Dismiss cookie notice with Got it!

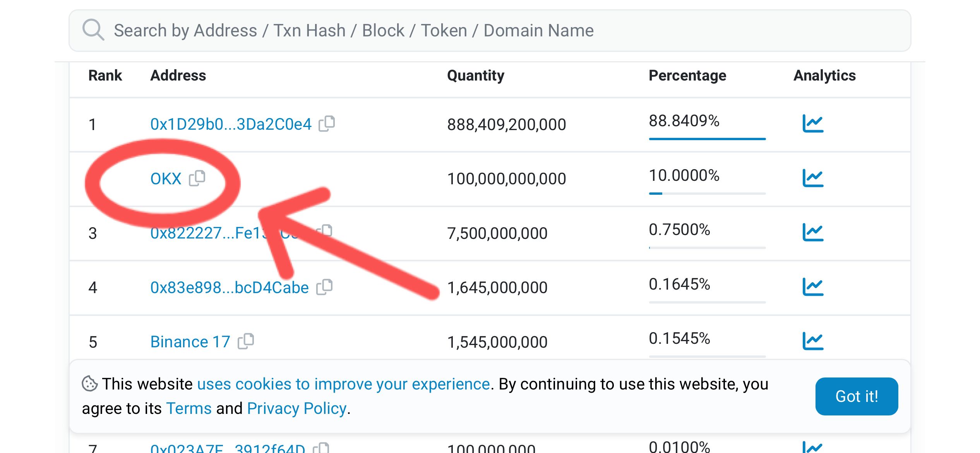856,396
